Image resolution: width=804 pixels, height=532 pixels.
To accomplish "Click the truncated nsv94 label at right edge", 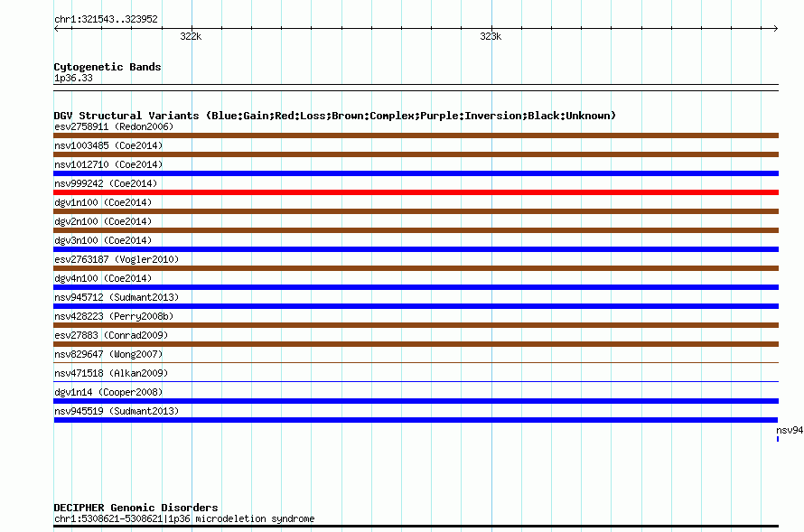I will pyautogui.click(x=790, y=430).
